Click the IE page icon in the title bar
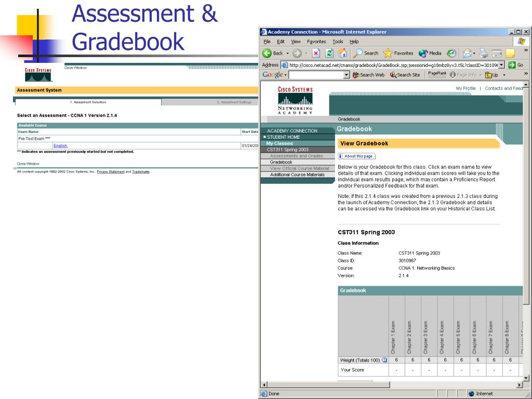This screenshot has width=532, height=399. point(263,32)
